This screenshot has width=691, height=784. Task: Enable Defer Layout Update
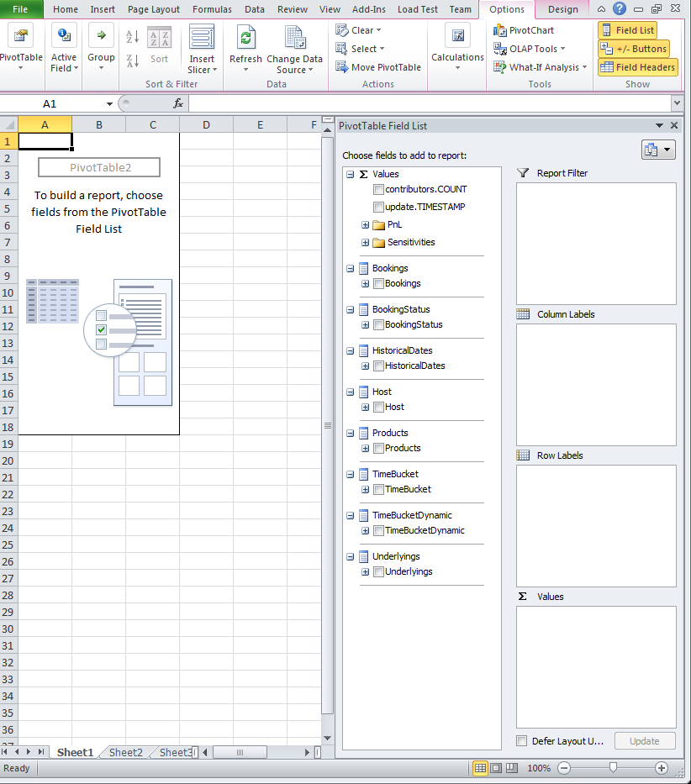pos(521,741)
